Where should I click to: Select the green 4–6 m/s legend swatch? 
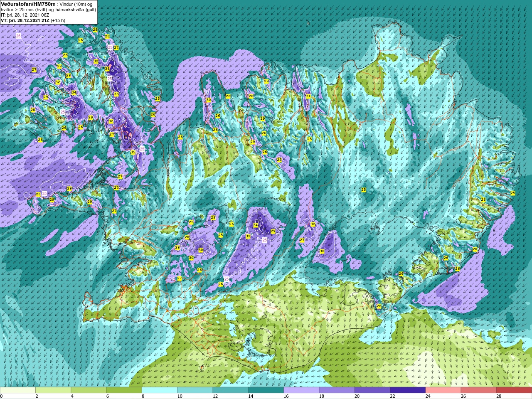coord(89,390)
